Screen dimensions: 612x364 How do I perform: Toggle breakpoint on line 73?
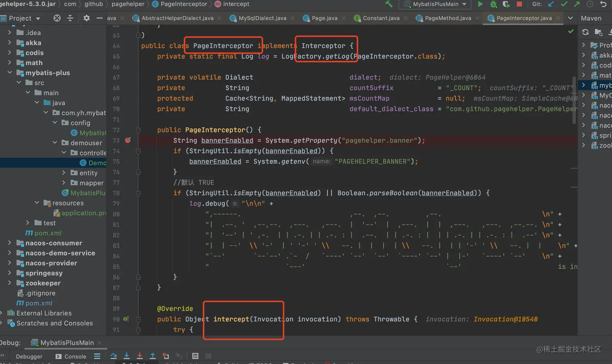128,140
